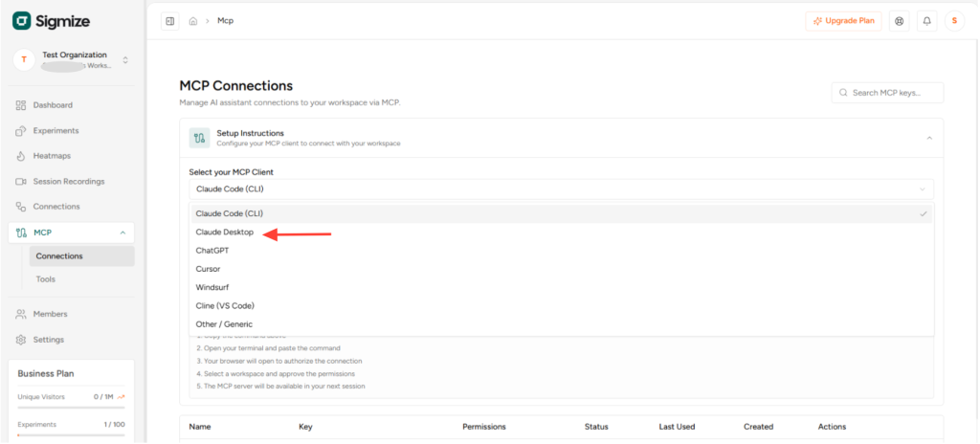
Task: Click the Unique Visitors usage bar
Action: click(x=71, y=407)
